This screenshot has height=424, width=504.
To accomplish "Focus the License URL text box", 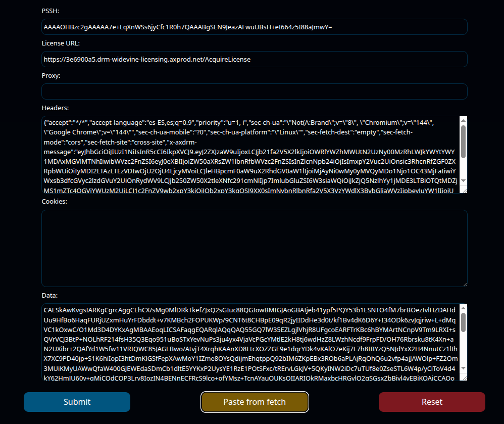I will [x=254, y=59].
